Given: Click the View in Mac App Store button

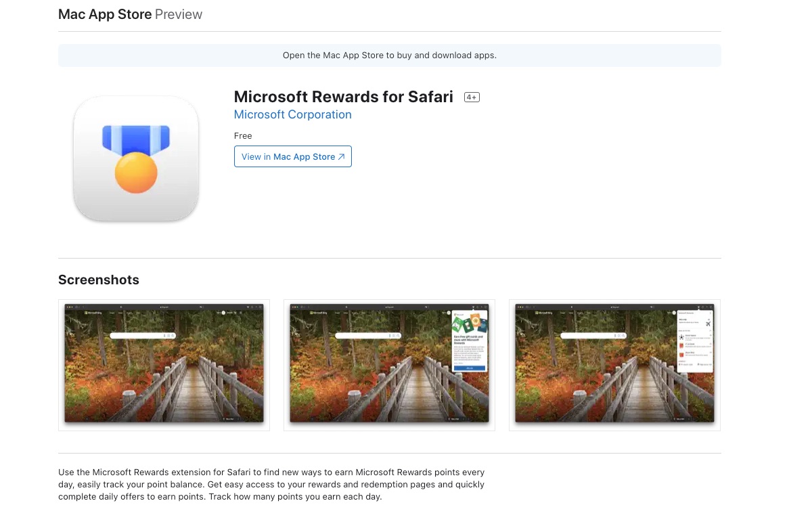Looking at the screenshot, I should pos(292,156).
